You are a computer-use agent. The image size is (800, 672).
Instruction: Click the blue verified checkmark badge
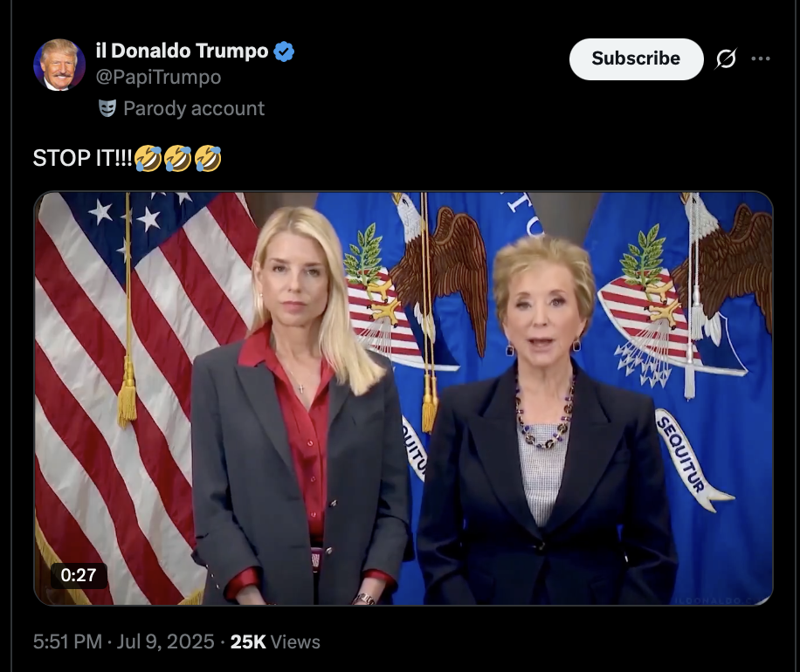point(284,51)
